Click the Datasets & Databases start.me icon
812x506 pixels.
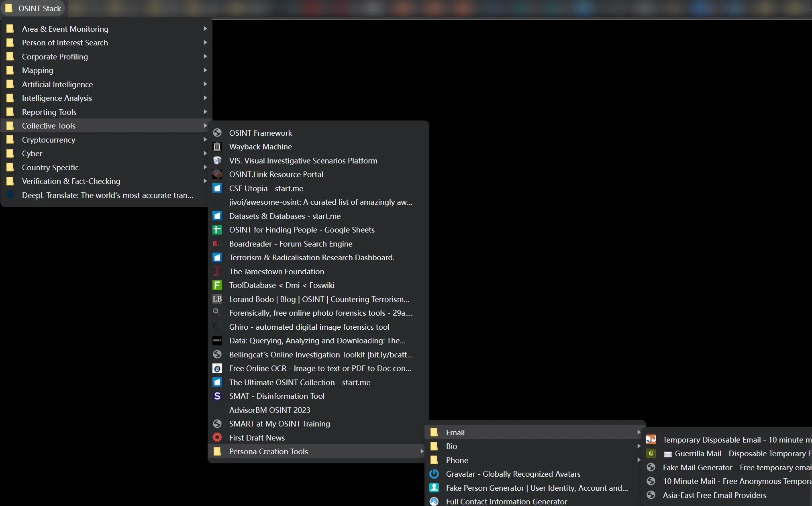pos(217,216)
